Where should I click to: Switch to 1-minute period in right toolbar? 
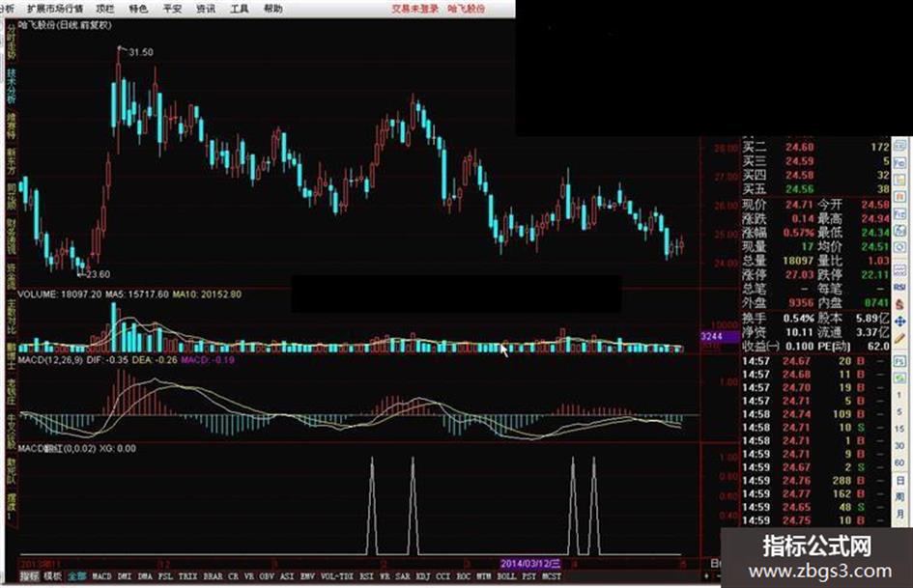[900, 395]
